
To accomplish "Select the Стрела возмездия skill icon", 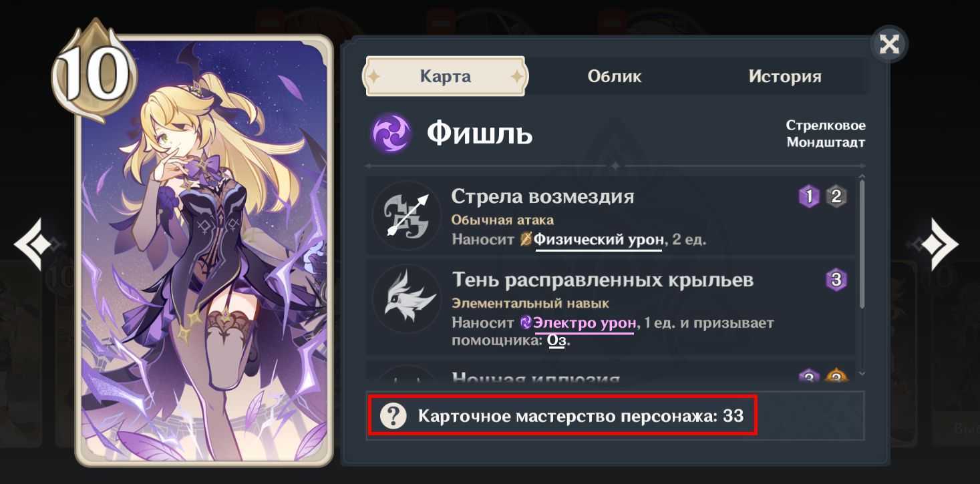I will click(x=406, y=216).
